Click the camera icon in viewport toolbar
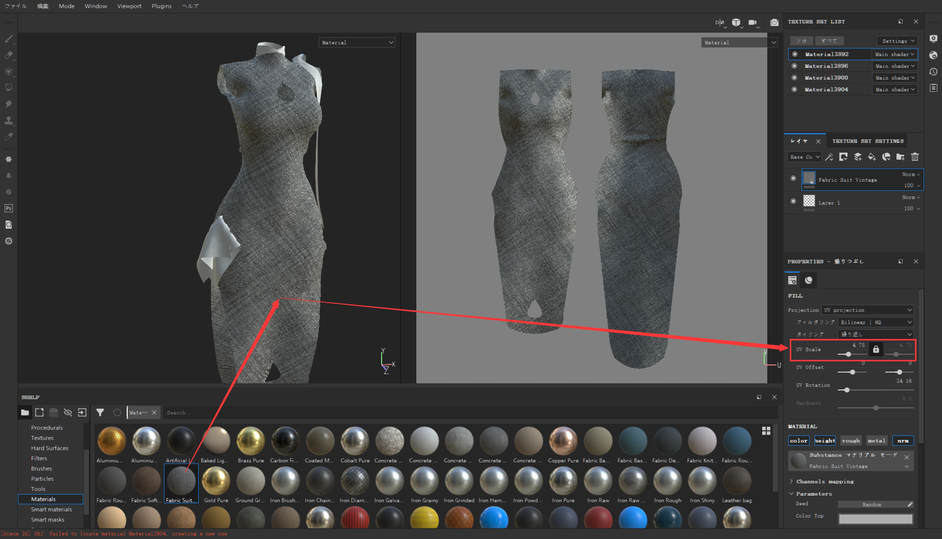This screenshot has width=942, height=539. [x=773, y=22]
